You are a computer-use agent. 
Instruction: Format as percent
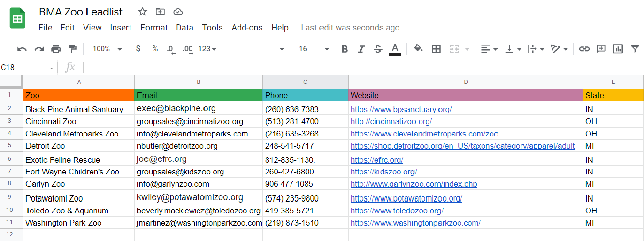pyautogui.click(x=155, y=49)
